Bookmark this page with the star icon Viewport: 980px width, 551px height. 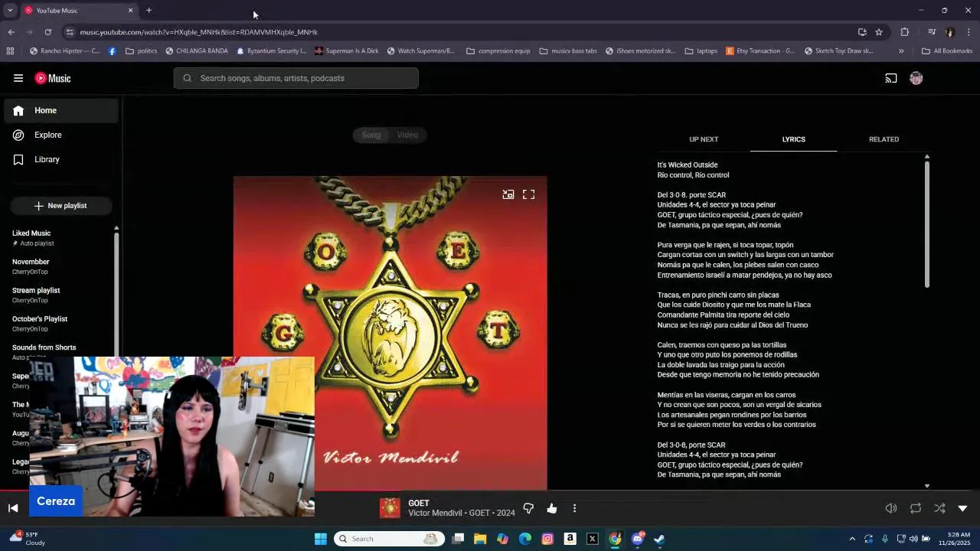click(x=879, y=32)
